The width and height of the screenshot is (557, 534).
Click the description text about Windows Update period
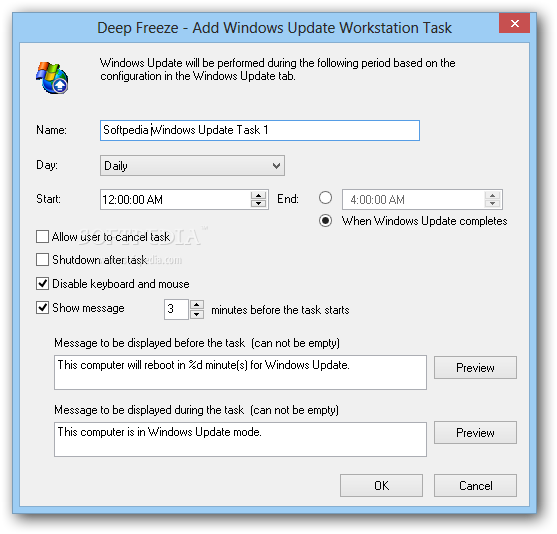[278, 69]
